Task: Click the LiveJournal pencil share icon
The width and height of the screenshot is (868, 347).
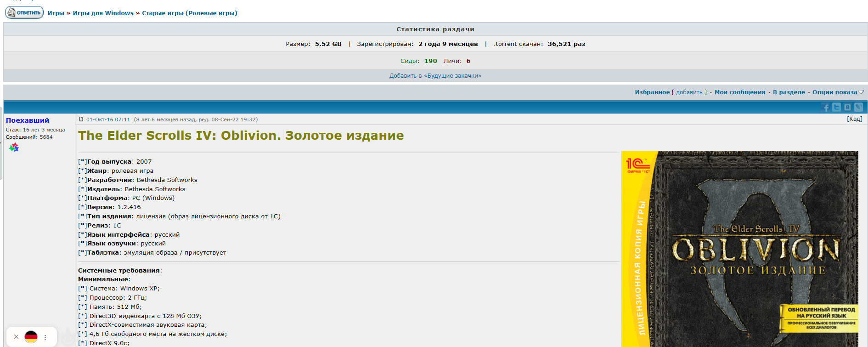Action: click(858, 108)
